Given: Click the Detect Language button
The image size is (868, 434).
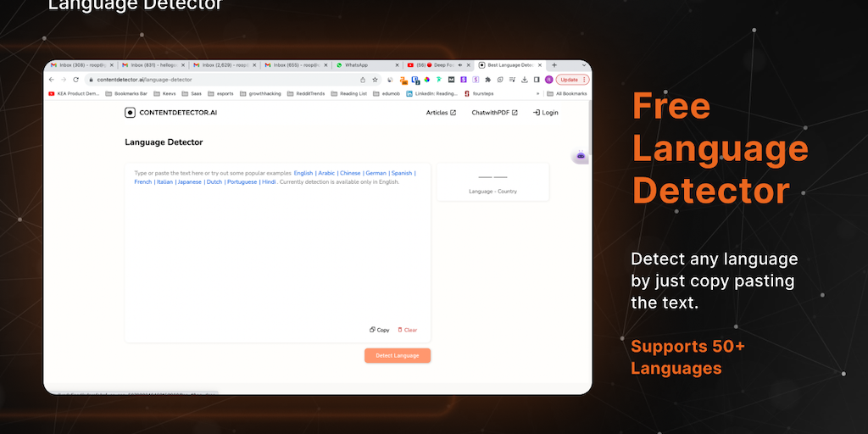Looking at the screenshot, I should click(398, 355).
